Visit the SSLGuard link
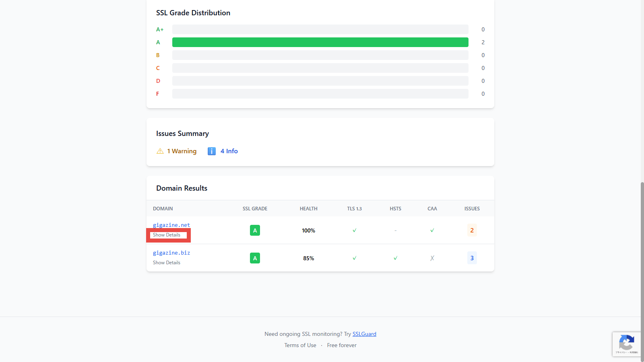644x362 pixels. [x=364, y=334]
